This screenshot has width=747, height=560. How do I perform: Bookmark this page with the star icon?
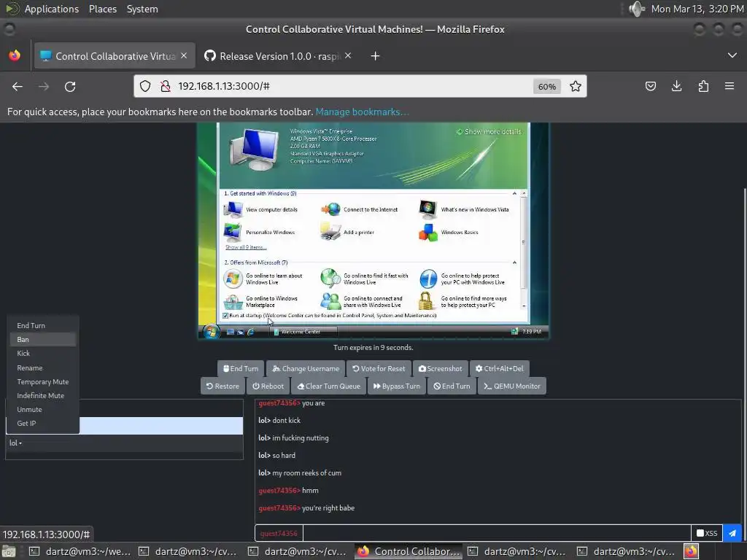(576, 86)
